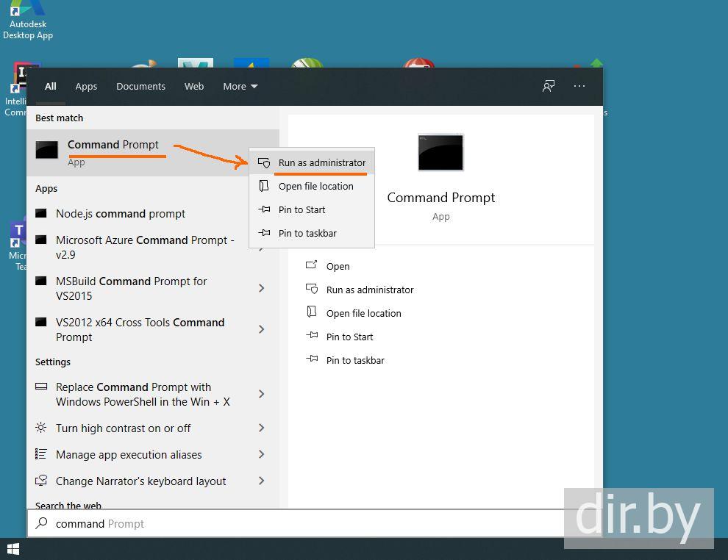Click the Node.js command prompt icon

[x=42, y=214]
